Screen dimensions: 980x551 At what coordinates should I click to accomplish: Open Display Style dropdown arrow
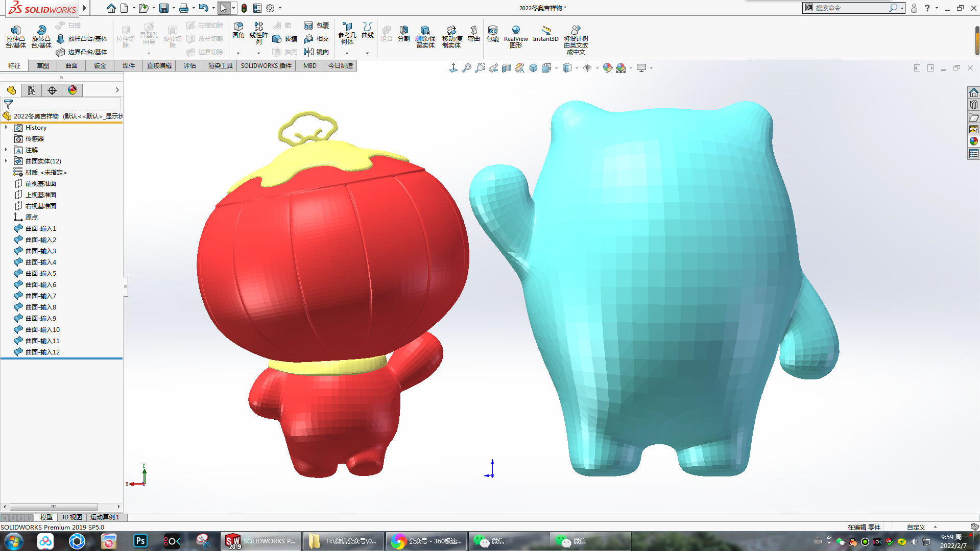point(577,68)
